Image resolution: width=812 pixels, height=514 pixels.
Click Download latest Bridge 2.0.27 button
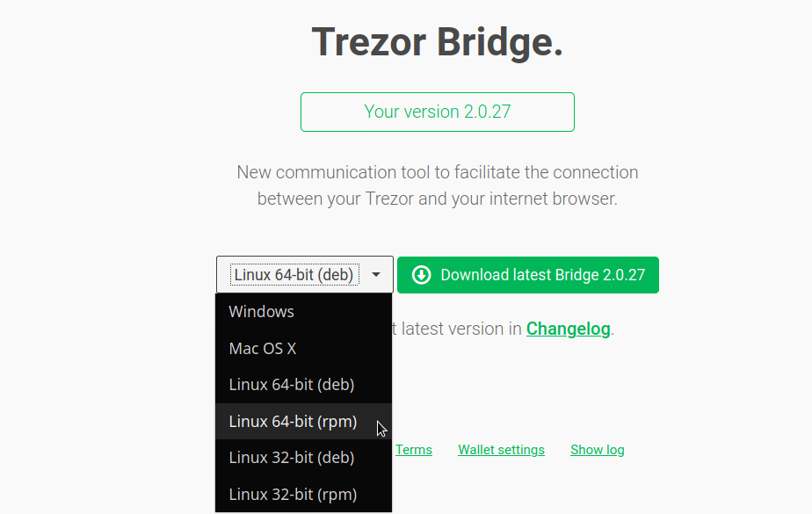click(x=527, y=275)
